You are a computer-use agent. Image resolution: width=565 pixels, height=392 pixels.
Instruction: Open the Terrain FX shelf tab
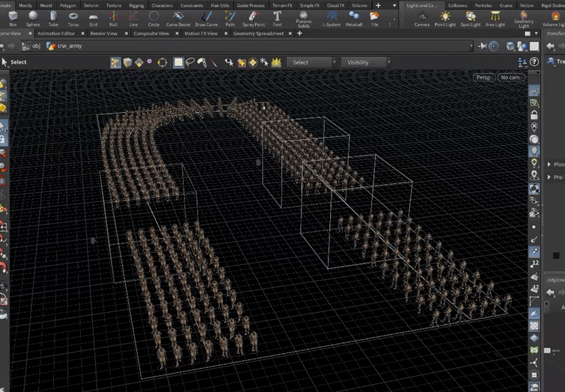tap(282, 5)
